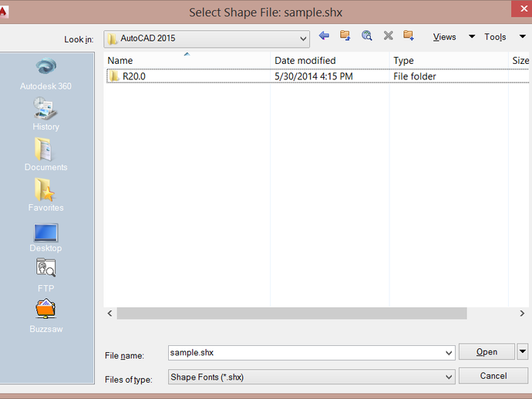Open the History location

coord(45,114)
